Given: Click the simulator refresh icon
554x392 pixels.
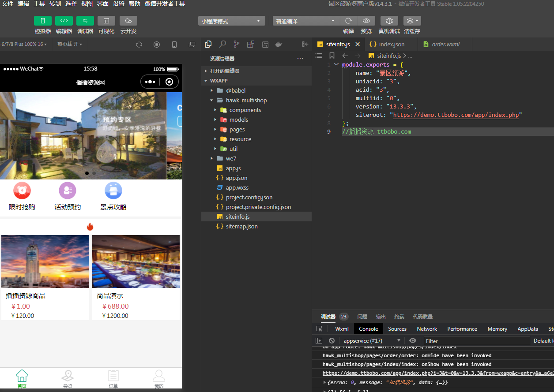Looking at the screenshot, I should pyautogui.click(x=139, y=45).
